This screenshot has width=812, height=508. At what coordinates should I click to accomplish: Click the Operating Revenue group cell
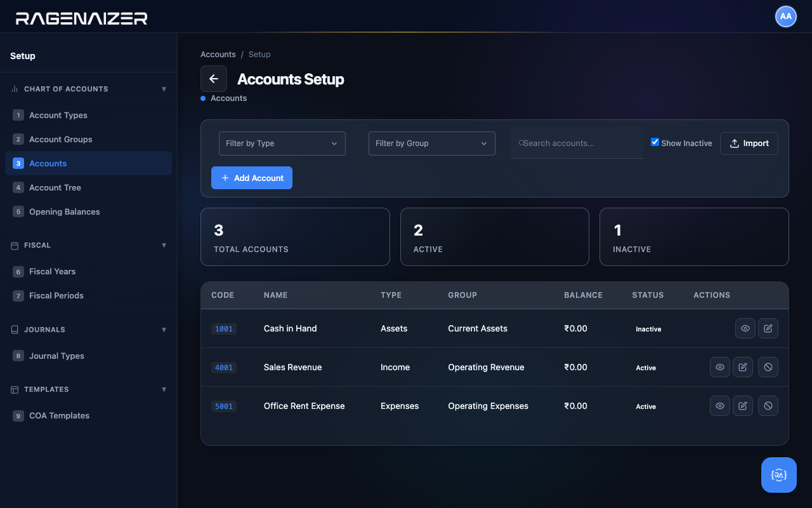click(486, 367)
